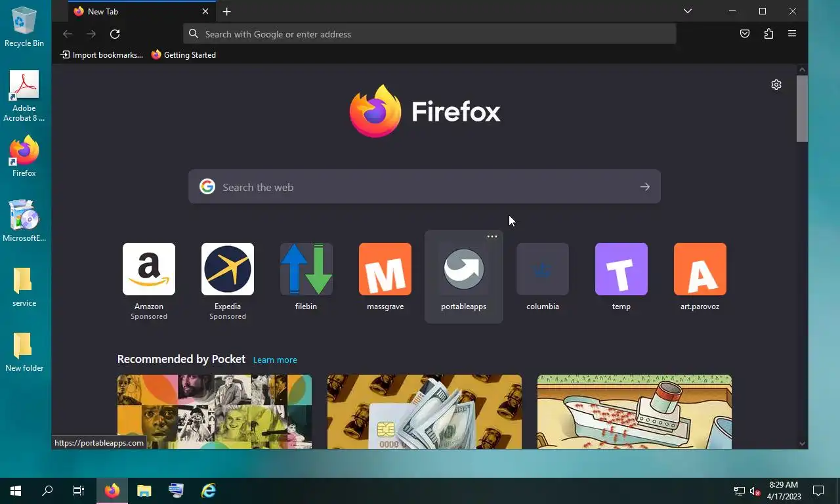Viewport: 840px width, 504px height.
Task: Open new tab personalize gear icon
Action: pos(776,85)
